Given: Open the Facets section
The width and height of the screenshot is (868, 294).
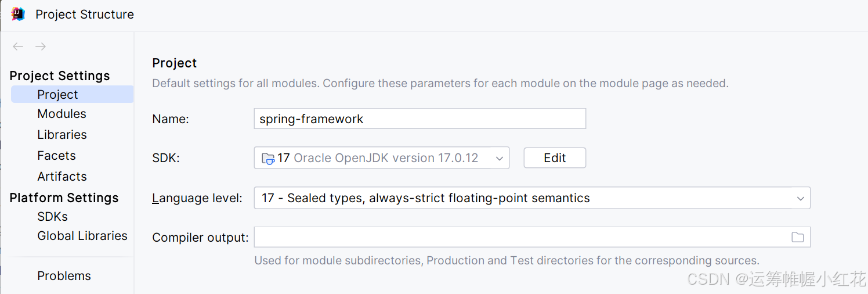Looking at the screenshot, I should (x=56, y=156).
